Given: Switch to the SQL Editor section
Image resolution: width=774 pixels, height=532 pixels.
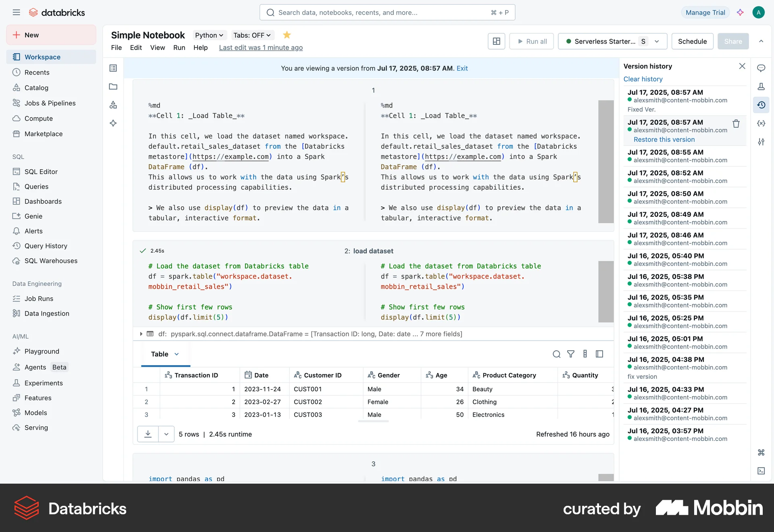Looking at the screenshot, I should 40,171.
